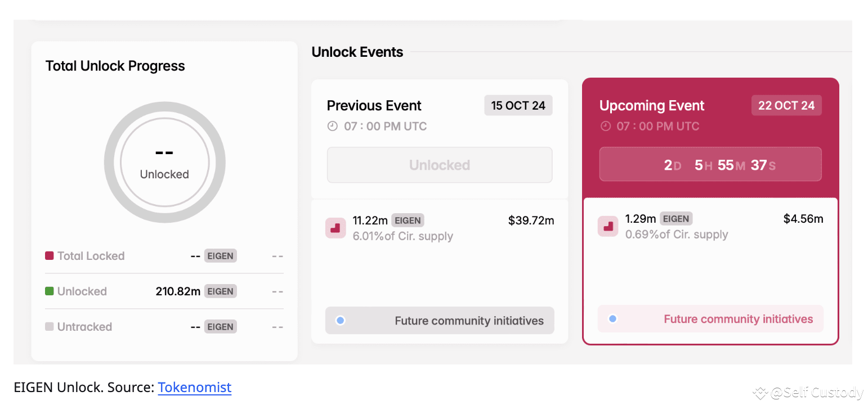Click the clock icon on the Upcoming Event card
The height and width of the screenshot is (405, 868).
[606, 126]
